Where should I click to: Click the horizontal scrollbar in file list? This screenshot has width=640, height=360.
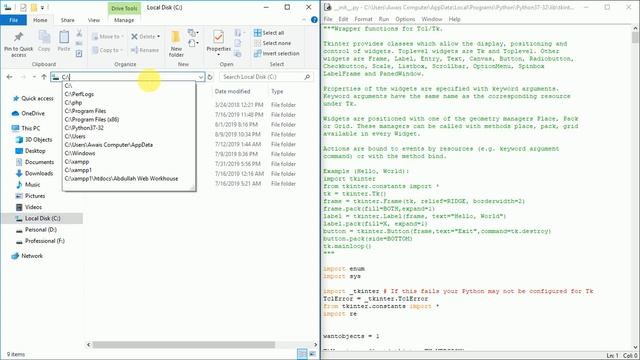pos(184,345)
